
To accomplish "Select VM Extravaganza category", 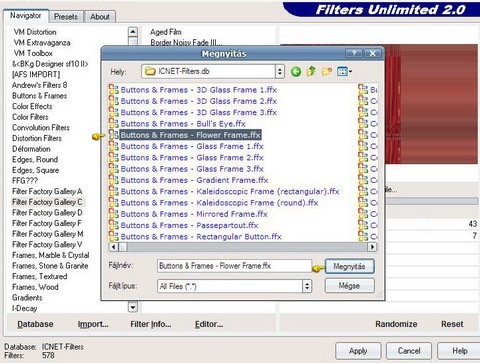I will [42, 43].
